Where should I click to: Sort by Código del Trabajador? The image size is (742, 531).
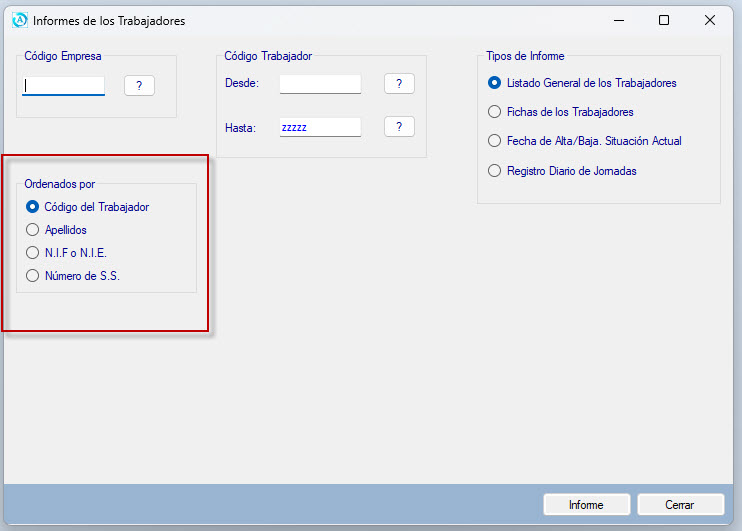[x=33, y=207]
